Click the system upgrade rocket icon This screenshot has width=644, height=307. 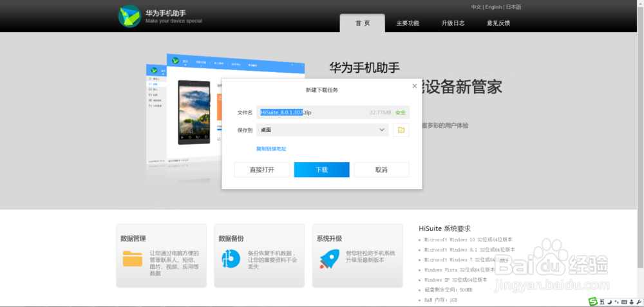tap(329, 259)
